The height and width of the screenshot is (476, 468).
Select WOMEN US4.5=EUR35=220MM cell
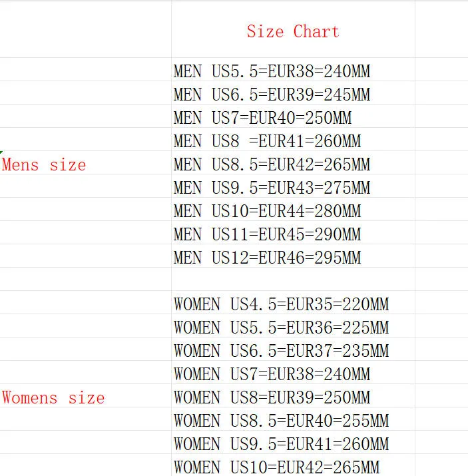[293, 302]
